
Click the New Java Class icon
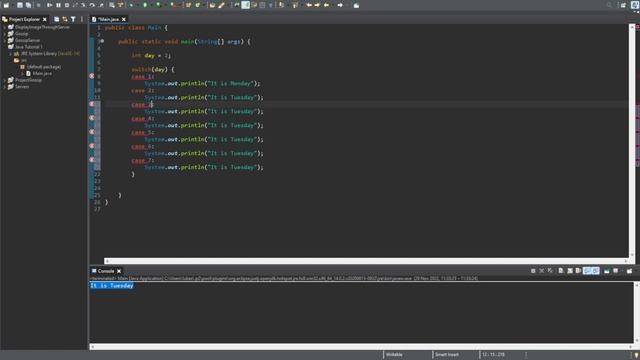pyautogui.click(x=198, y=5)
